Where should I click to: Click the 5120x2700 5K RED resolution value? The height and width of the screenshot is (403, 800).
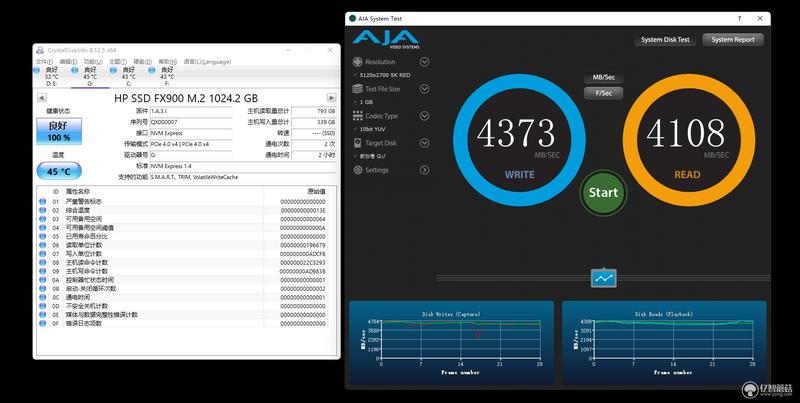pos(385,75)
